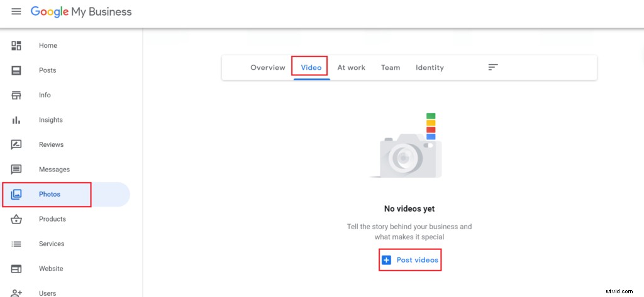The width and height of the screenshot is (644, 297).
Task: Open the At work tab
Action: coord(351,68)
